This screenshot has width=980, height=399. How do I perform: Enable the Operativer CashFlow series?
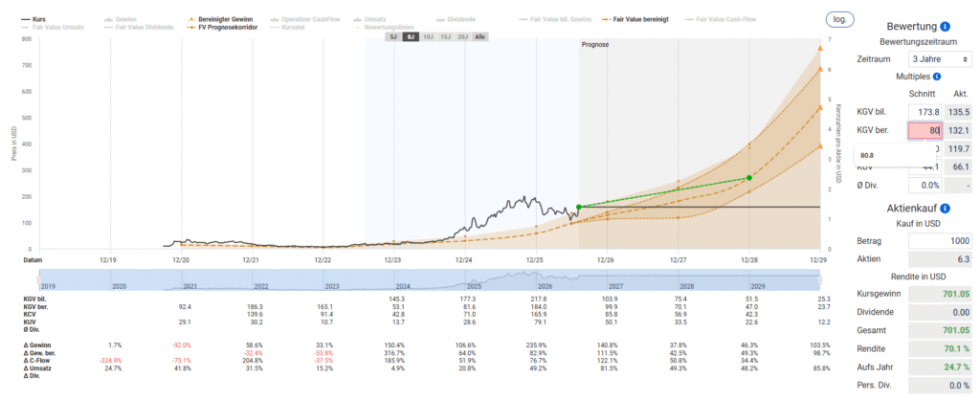(x=304, y=20)
